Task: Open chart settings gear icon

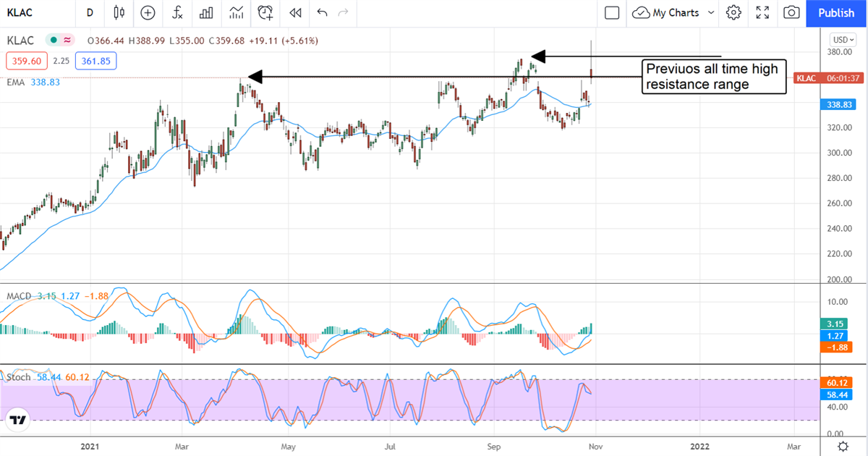Action: pos(733,12)
